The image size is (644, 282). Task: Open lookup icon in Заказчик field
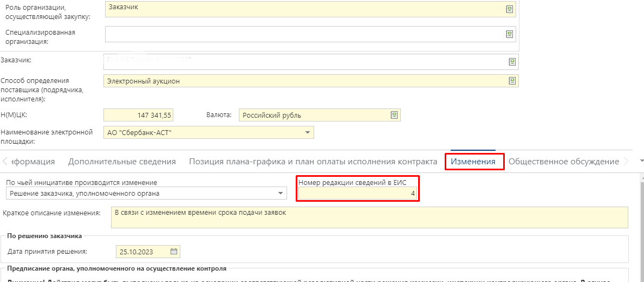tap(511, 61)
